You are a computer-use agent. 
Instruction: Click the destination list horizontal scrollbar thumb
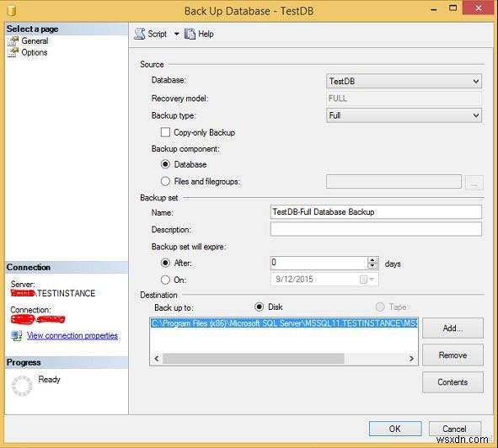(x=253, y=359)
